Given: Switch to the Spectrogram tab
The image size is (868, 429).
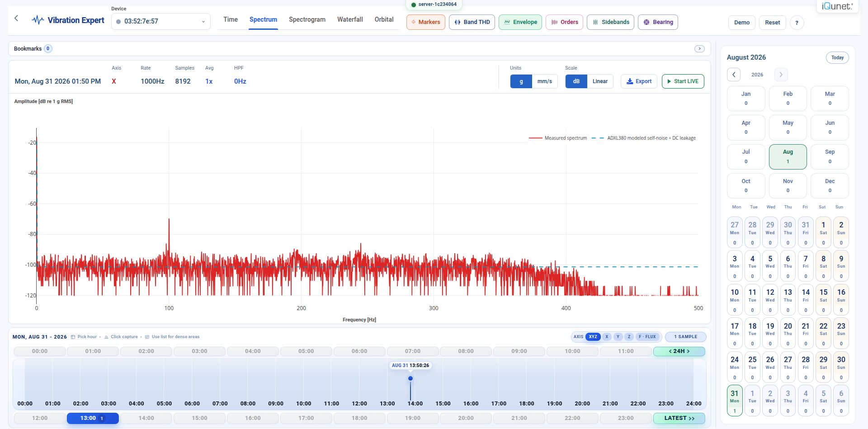Looking at the screenshot, I should (x=307, y=19).
